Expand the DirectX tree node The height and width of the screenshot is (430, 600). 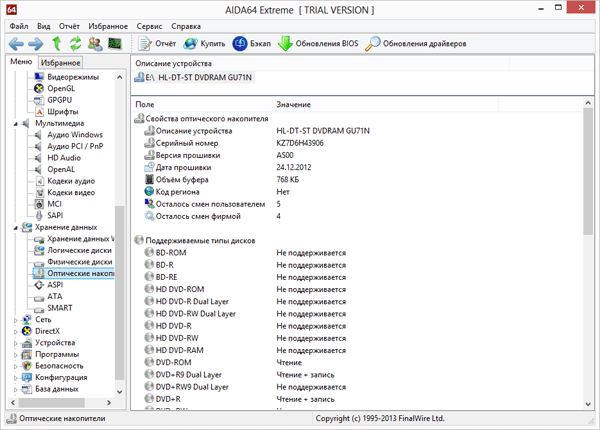[16, 331]
